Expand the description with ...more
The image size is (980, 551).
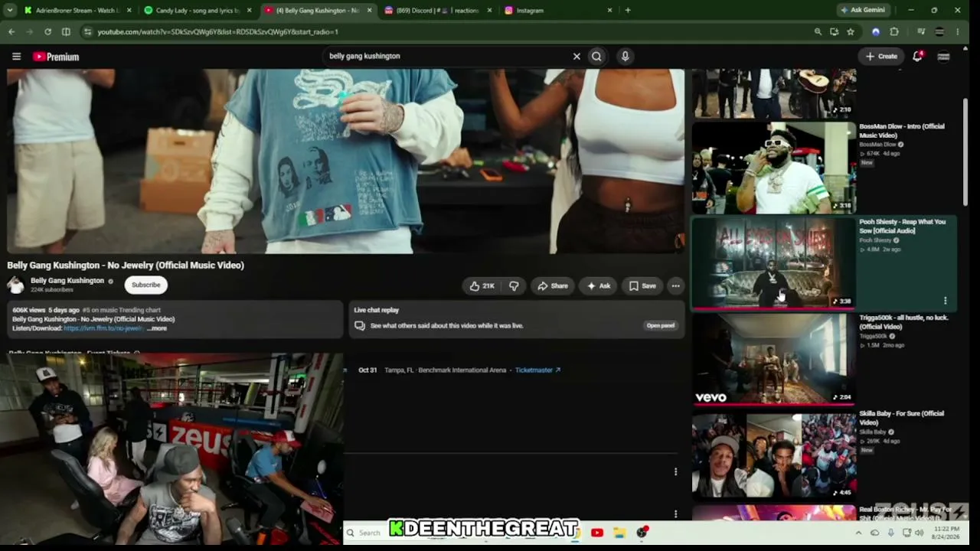(x=156, y=328)
